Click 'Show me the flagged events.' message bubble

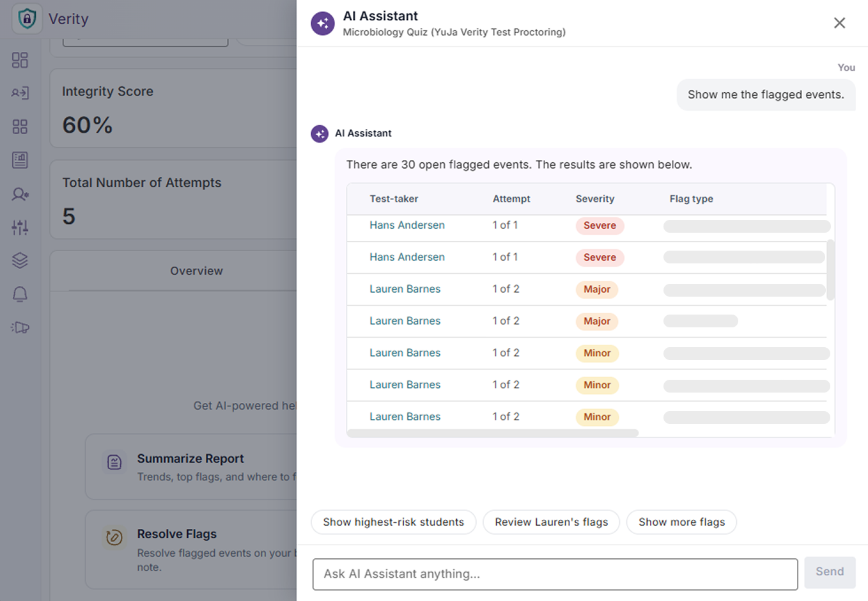pos(766,95)
